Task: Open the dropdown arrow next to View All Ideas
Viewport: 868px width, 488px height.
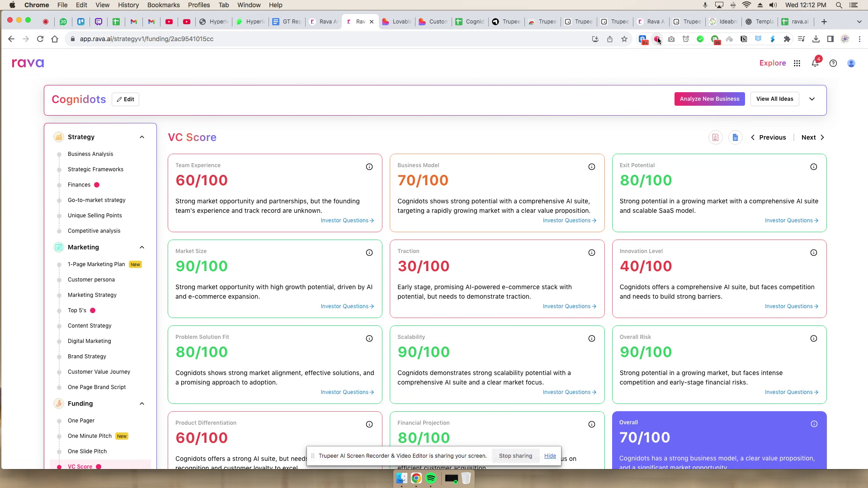Action: (x=812, y=99)
